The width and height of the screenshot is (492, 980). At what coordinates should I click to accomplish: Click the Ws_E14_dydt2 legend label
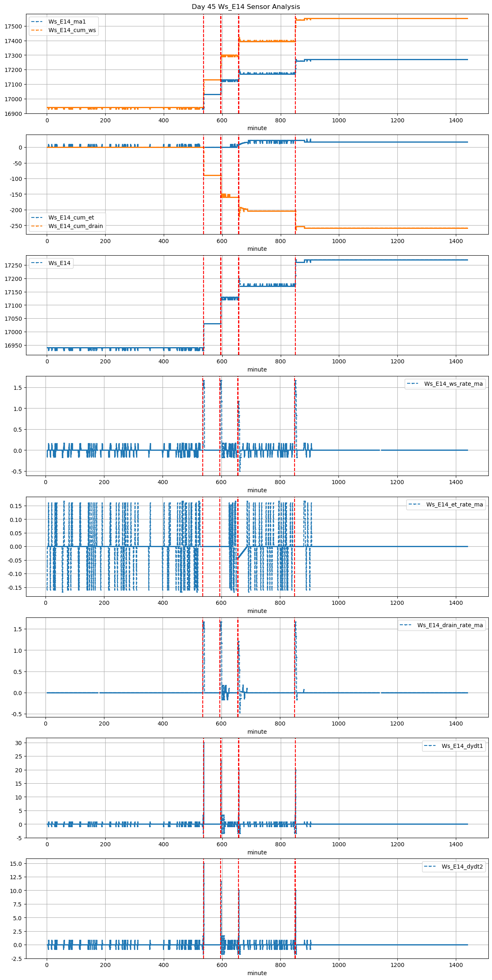(462, 867)
